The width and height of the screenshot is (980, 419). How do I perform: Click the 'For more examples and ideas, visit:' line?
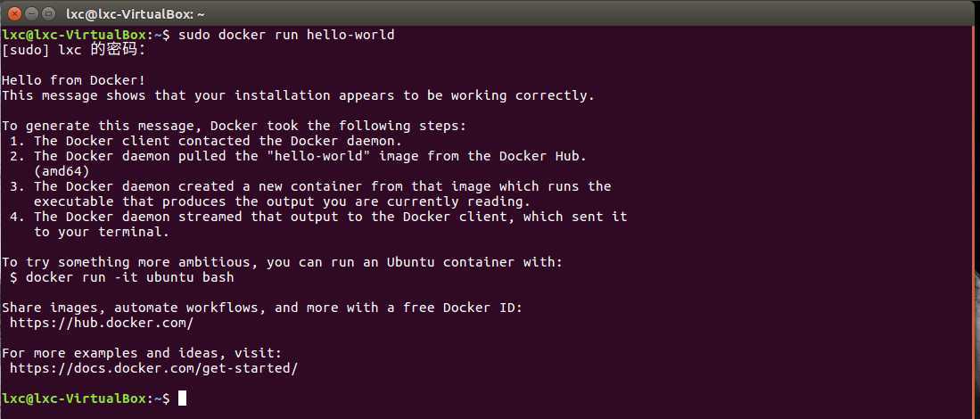click(141, 353)
